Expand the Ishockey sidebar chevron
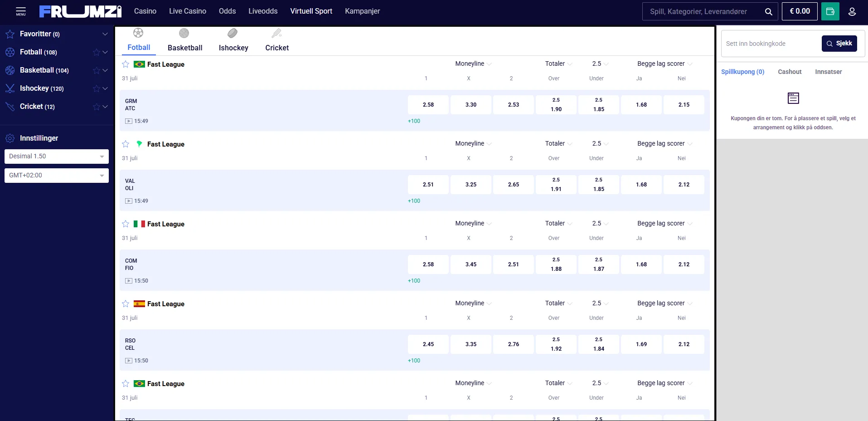 pyautogui.click(x=105, y=88)
